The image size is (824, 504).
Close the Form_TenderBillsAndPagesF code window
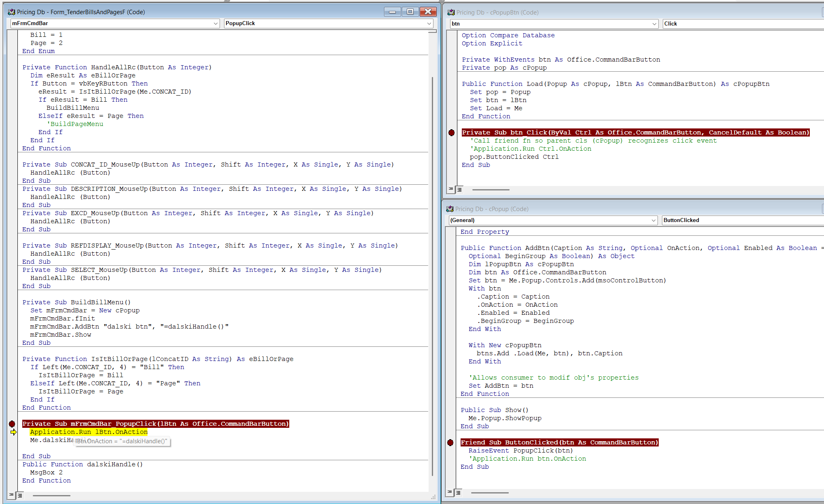pos(428,12)
